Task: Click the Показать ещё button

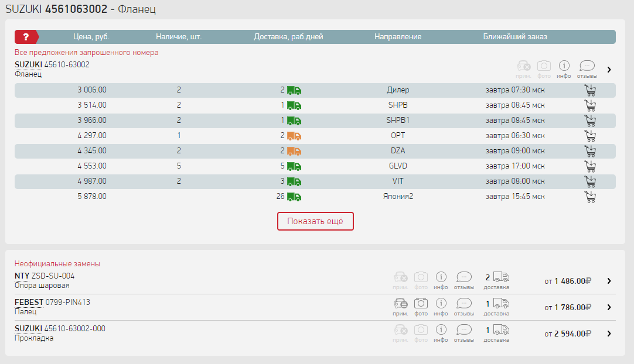Action: (x=315, y=221)
